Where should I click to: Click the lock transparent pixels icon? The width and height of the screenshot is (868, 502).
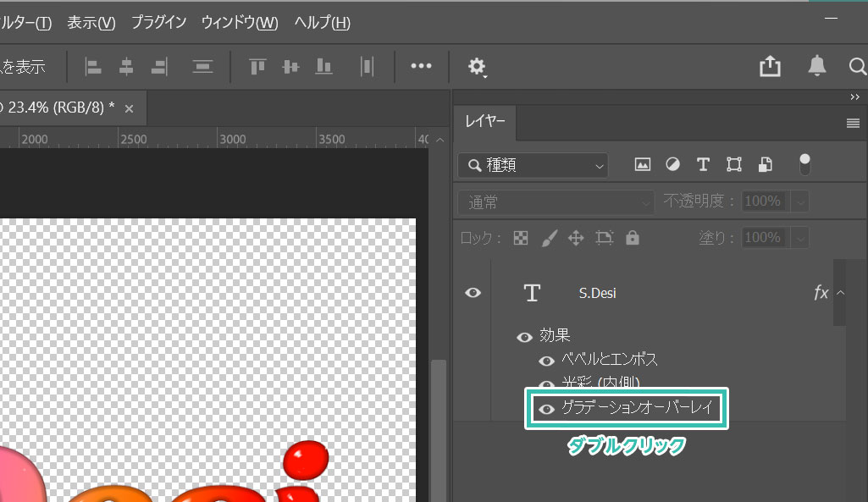pos(521,239)
